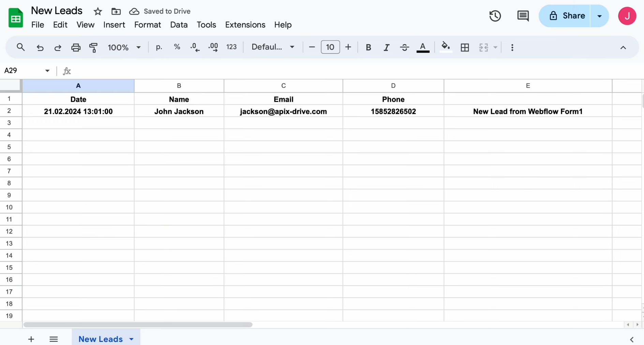Open the zoom level dropdown
644x345 pixels.
pos(124,47)
